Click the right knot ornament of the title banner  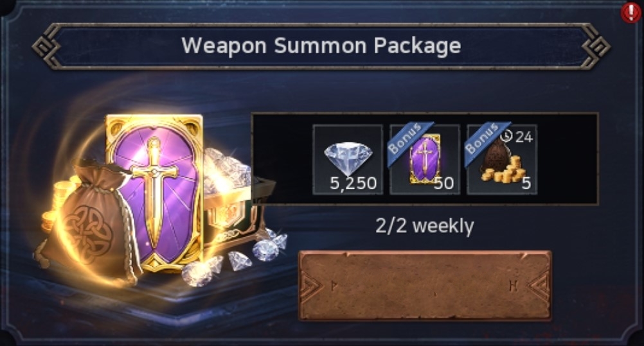(596, 46)
